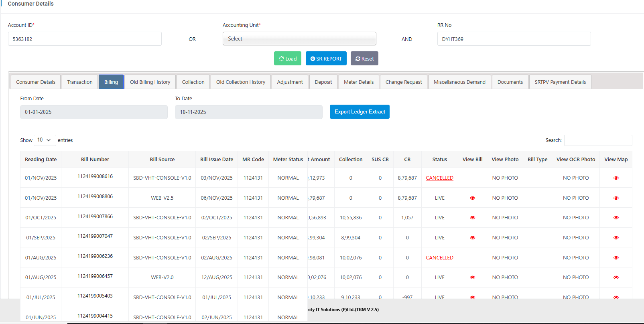Open the Show entries count dropdown
Image resolution: width=644 pixels, height=324 pixels.
pos(45,140)
